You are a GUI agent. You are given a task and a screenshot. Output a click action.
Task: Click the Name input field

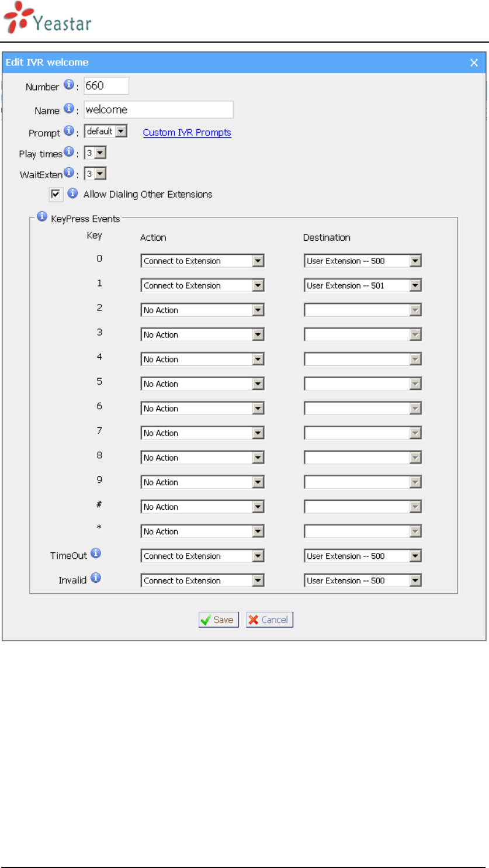(x=158, y=109)
